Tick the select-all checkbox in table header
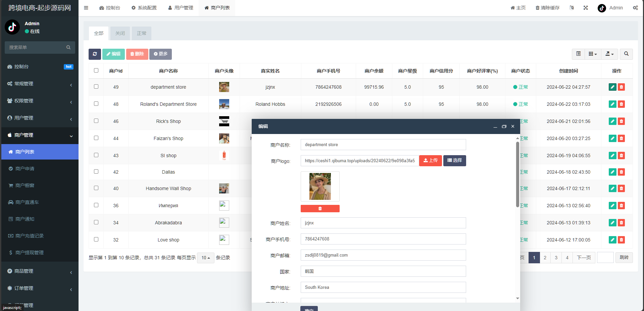The image size is (644, 311). (96, 71)
